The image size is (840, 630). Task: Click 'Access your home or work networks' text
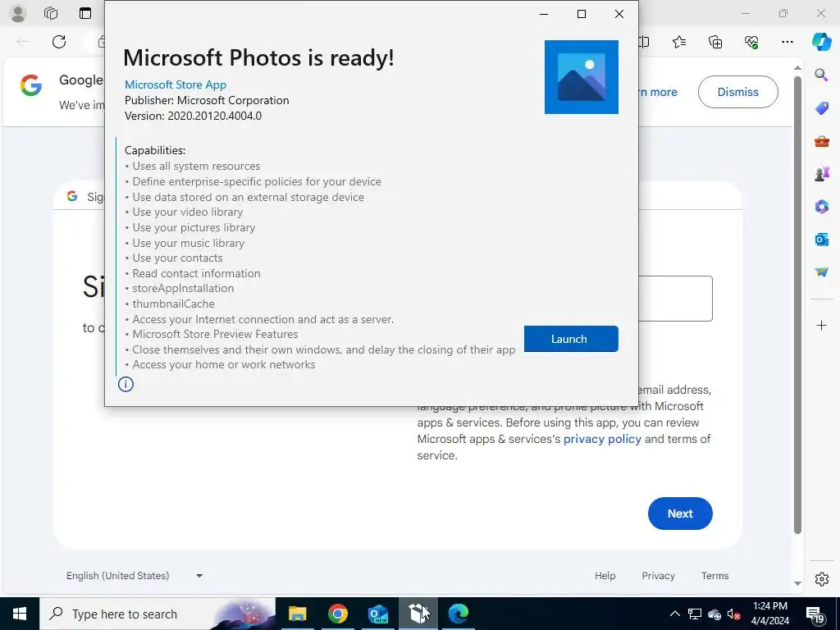coord(223,365)
